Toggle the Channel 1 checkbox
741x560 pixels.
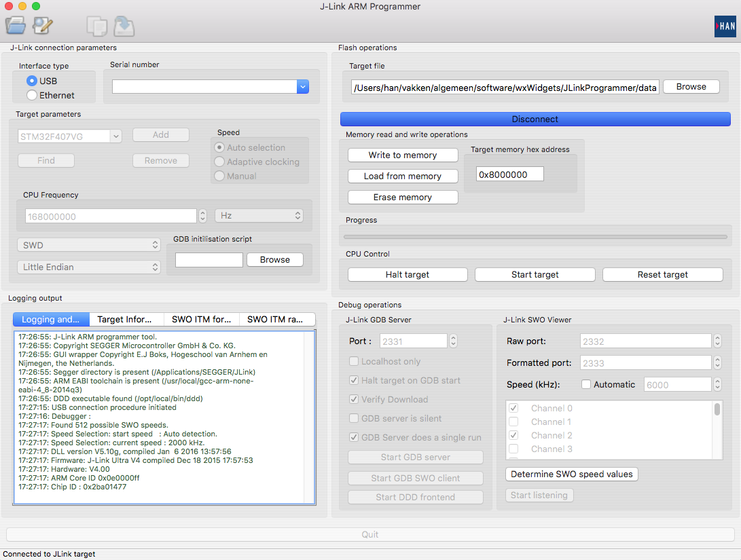[513, 422]
